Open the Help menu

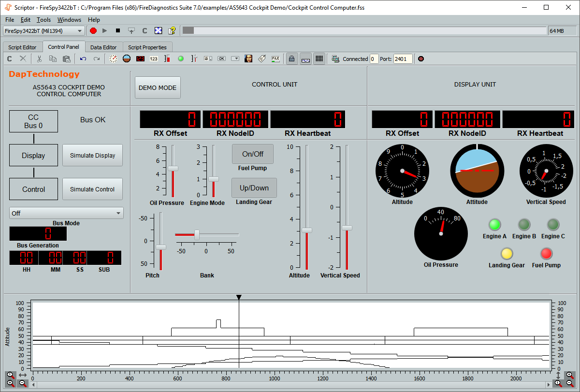click(94, 20)
